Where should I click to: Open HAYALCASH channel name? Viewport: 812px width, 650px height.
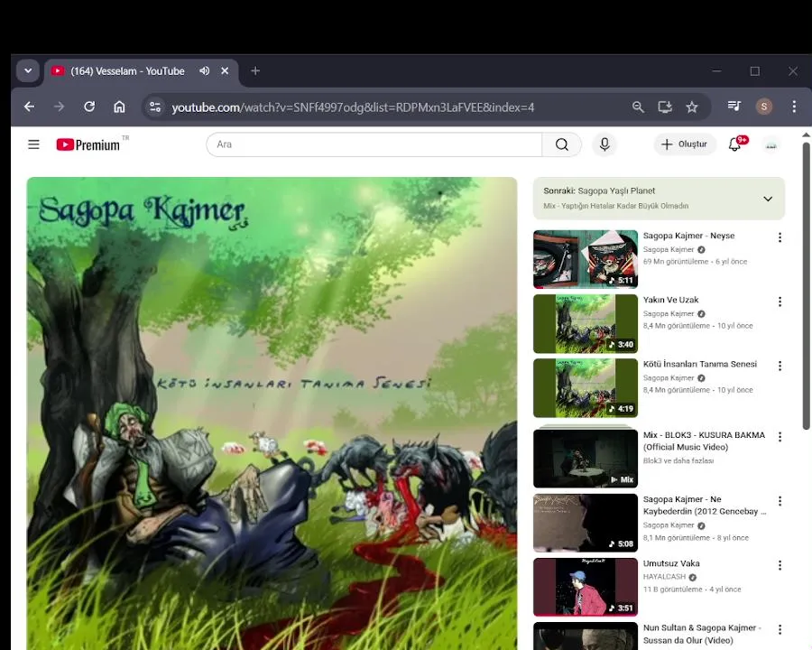click(x=664, y=577)
